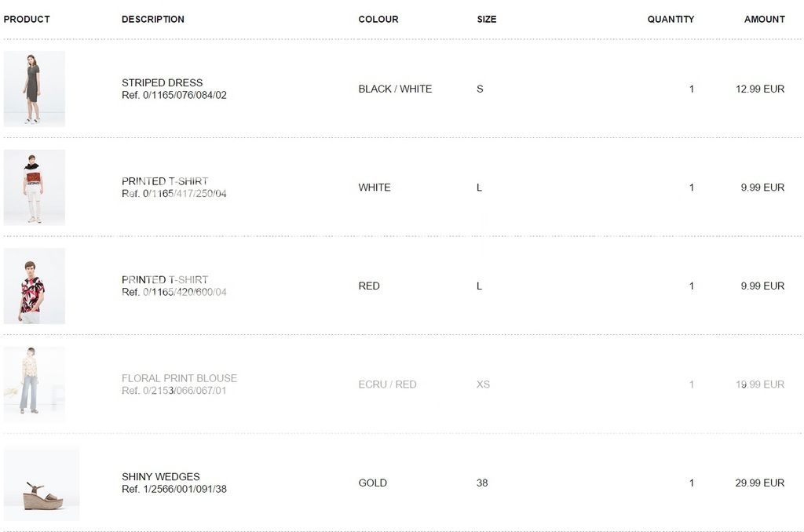Click the striped dress product thumbnail
Image resolution: width=804 pixels, height=532 pixels.
tap(34, 89)
